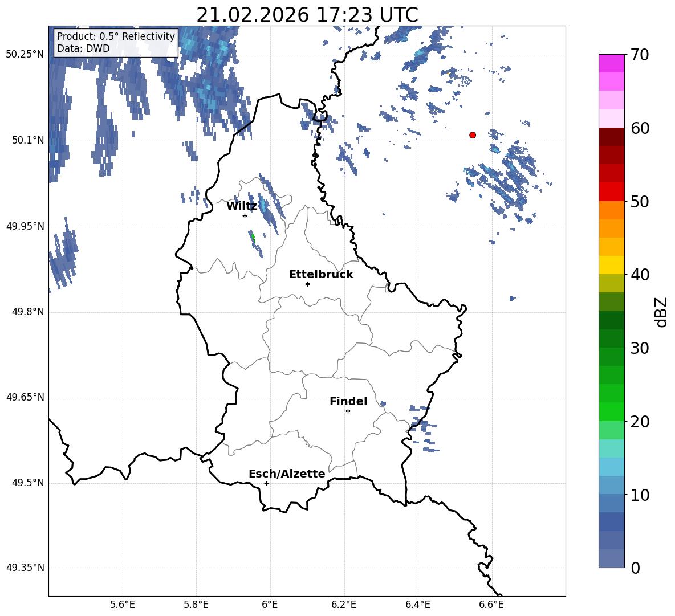Click the light cyan colorbar segment below 20
Viewport: 675px width, 616px height.
click(611, 448)
